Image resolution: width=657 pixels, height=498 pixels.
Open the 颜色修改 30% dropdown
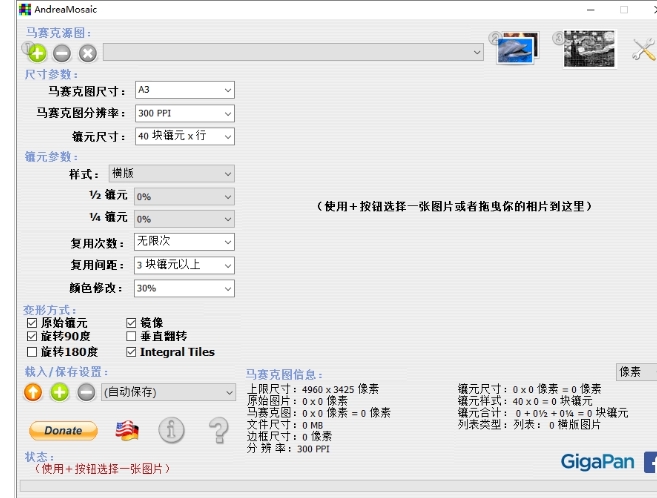tap(184, 289)
